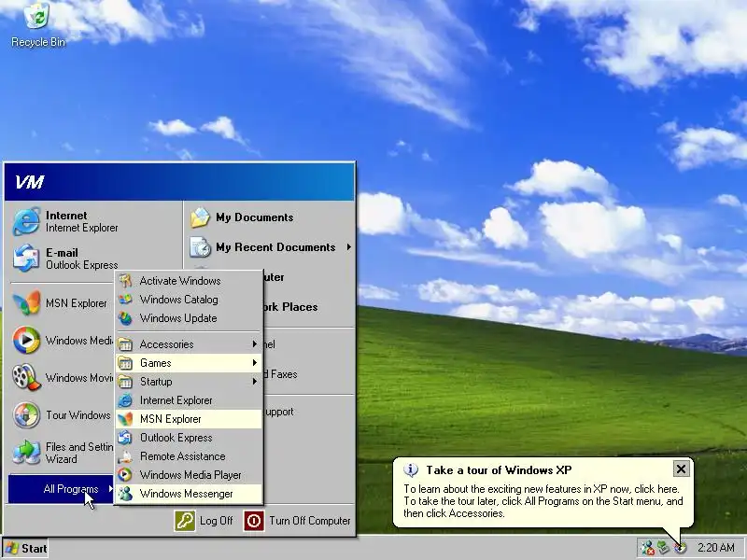Image resolution: width=747 pixels, height=560 pixels.
Task: Select Activate Windows menu entry
Action: [x=189, y=281]
